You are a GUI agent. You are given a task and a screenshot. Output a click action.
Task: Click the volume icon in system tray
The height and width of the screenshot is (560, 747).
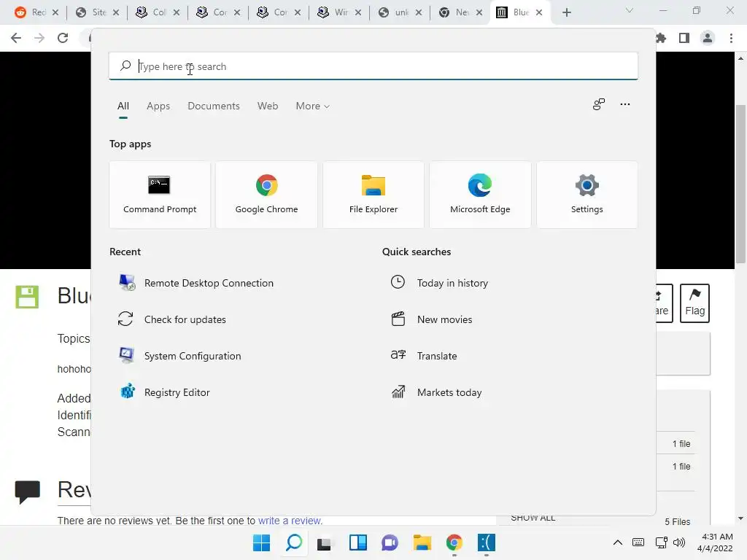pos(679,542)
